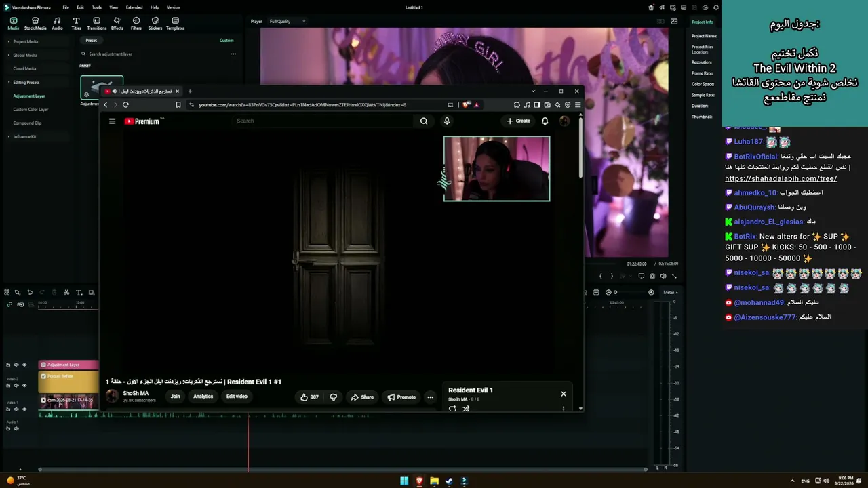Image resolution: width=868 pixels, height=488 pixels.
Task: Click the Edit video button
Action: click(237, 396)
